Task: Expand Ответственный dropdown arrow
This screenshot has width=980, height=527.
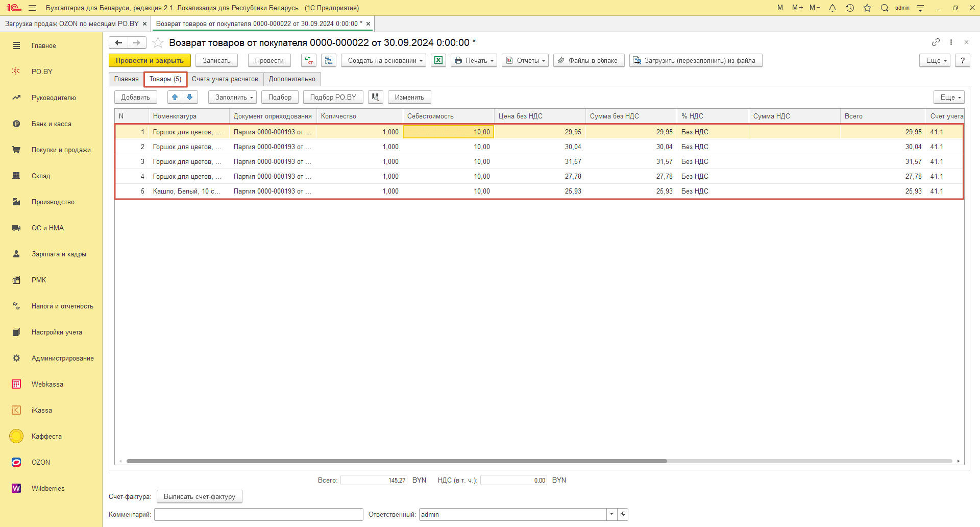Action: tap(611, 514)
